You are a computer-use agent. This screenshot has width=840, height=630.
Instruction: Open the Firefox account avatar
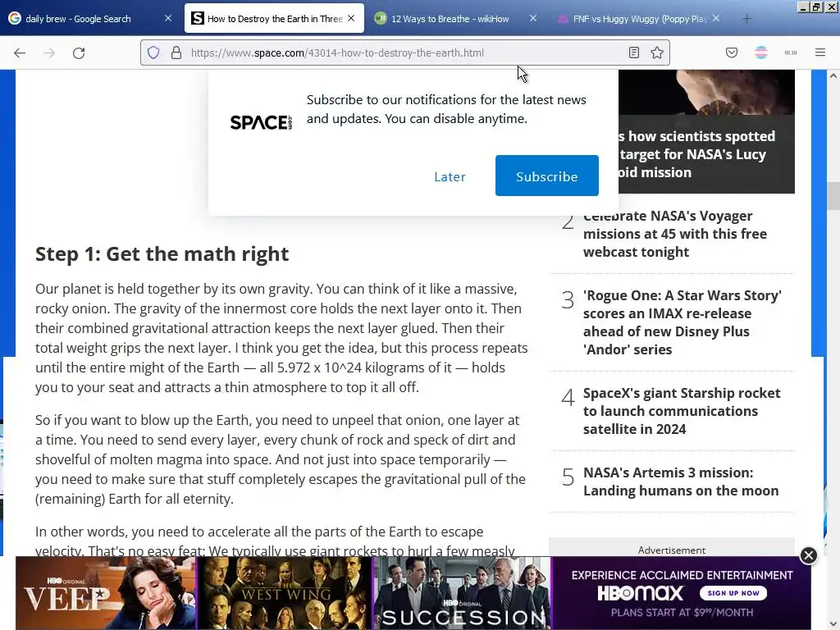click(x=761, y=52)
